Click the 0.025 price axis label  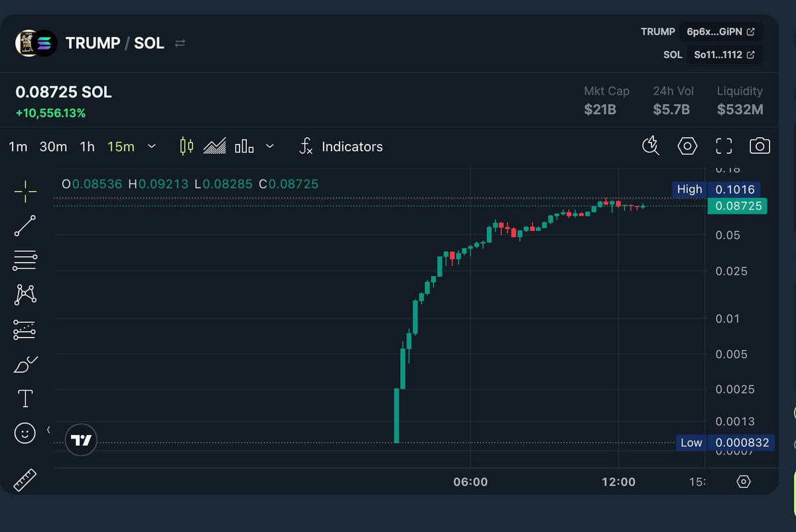tap(731, 271)
